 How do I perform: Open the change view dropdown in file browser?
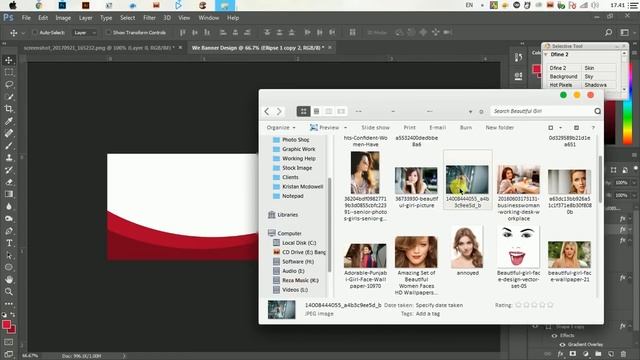(x=560, y=128)
